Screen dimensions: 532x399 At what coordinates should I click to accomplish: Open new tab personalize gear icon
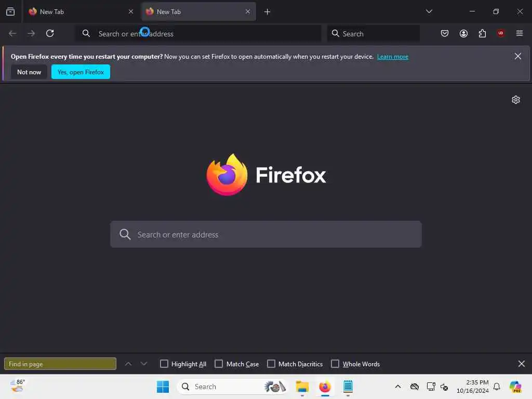click(516, 100)
